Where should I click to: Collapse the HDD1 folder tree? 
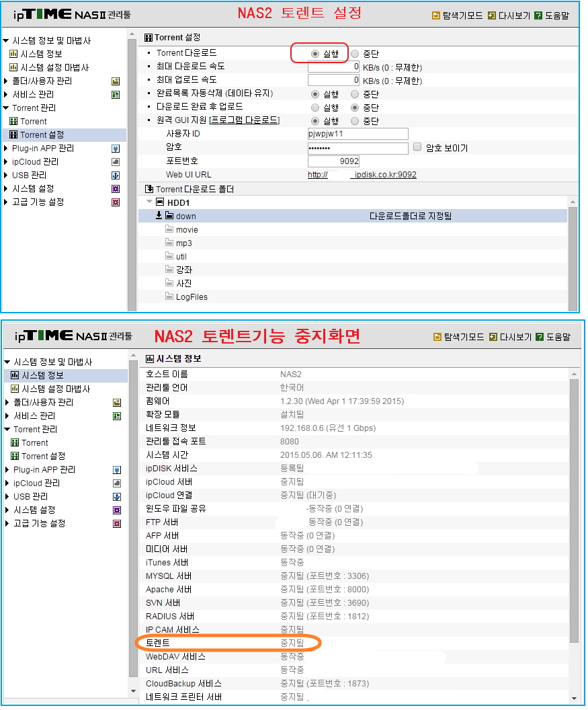tap(149, 202)
